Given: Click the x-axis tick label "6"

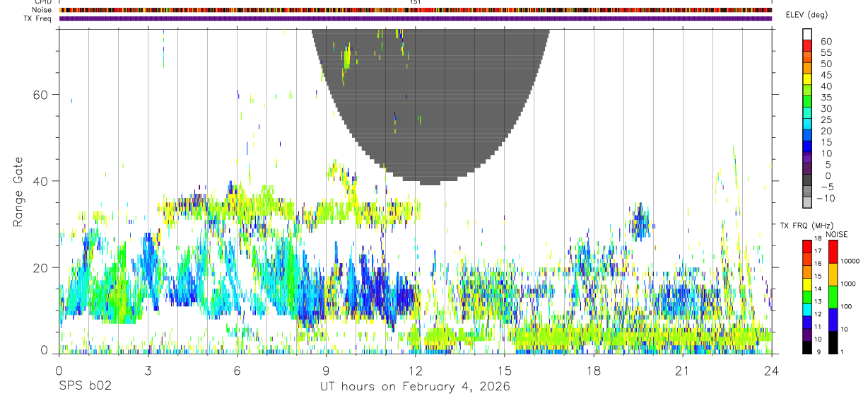Looking at the screenshot, I should (x=237, y=370).
